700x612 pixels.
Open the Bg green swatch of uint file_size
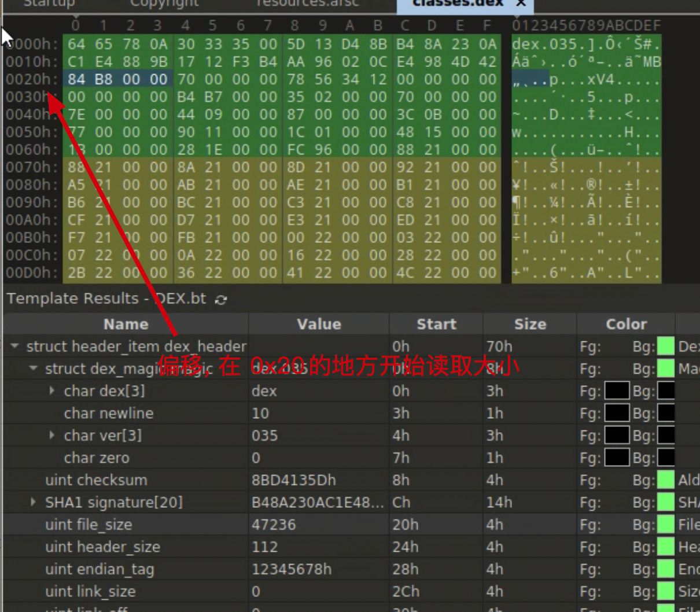(666, 525)
